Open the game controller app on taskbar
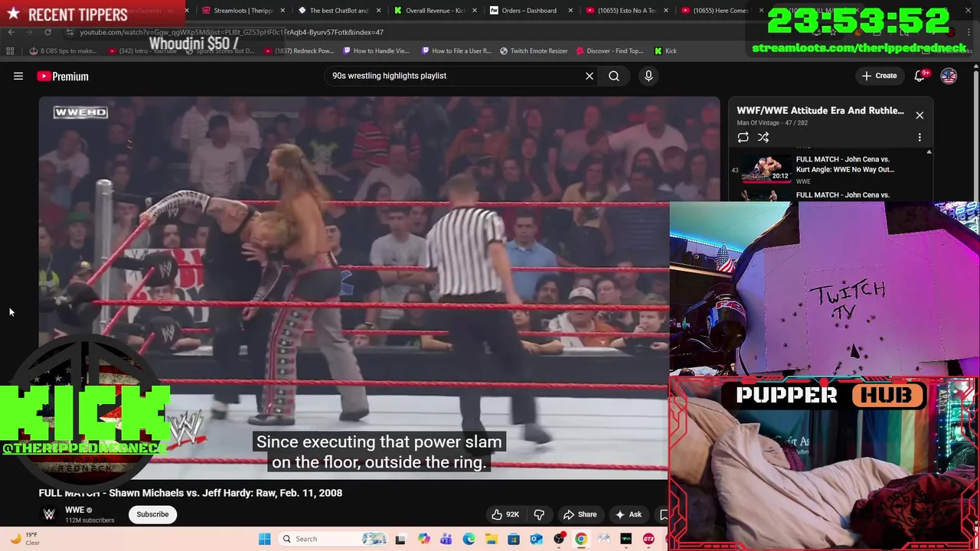This screenshot has width=980, height=551. [x=604, y=539]
